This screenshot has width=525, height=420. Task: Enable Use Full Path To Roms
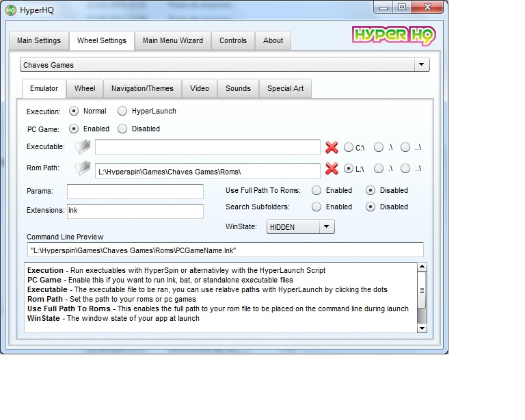(317, 190)
